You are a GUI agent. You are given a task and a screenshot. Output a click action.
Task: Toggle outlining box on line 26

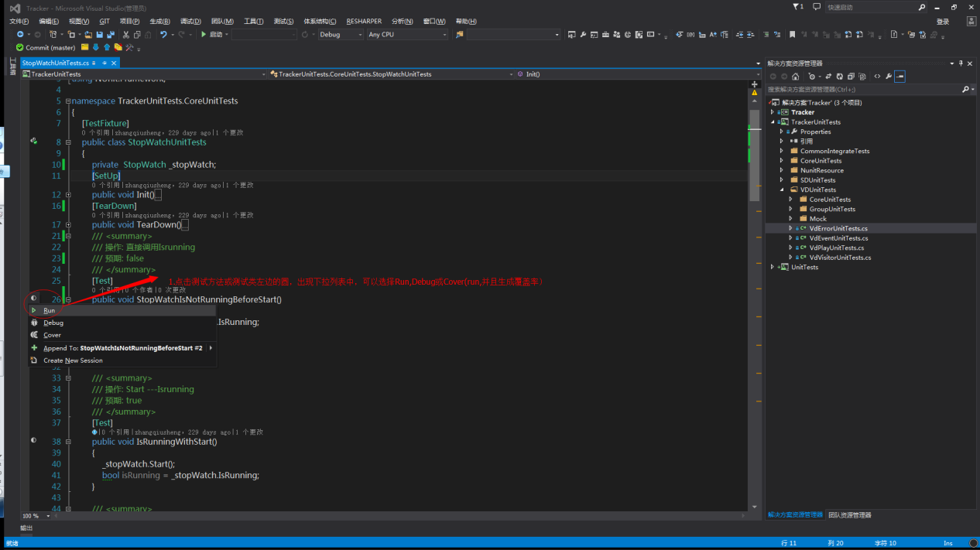click(x=68, y=299)
